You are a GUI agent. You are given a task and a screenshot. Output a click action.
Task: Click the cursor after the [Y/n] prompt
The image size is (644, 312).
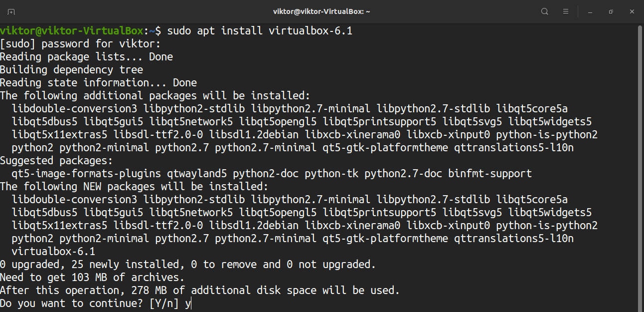point(191,304)
